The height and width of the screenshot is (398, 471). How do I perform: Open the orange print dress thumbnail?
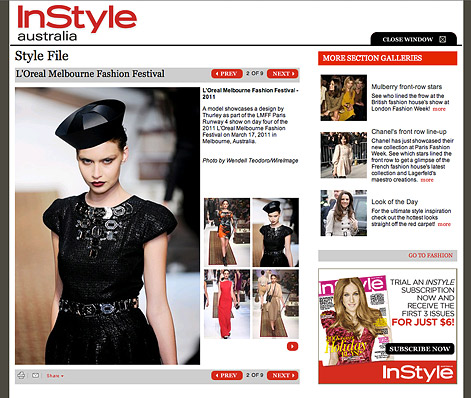point(227,232)
